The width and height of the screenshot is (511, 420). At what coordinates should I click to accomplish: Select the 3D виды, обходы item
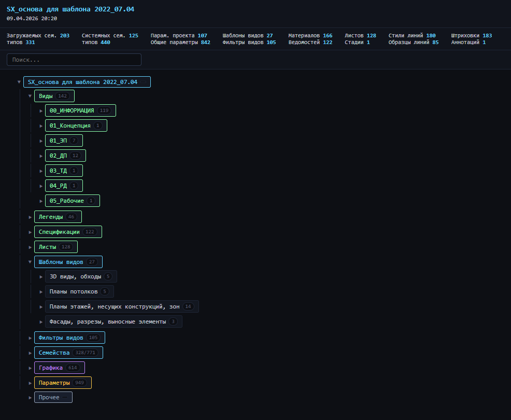80,276
